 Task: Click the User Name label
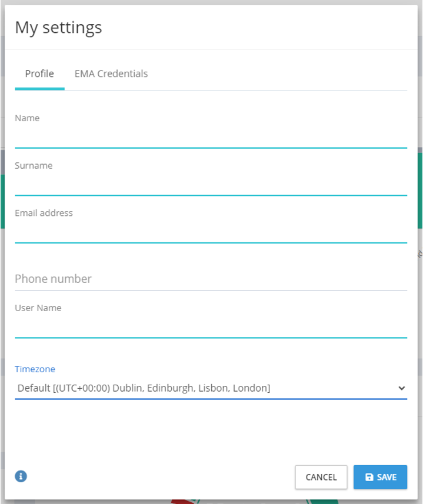[38, 308]
